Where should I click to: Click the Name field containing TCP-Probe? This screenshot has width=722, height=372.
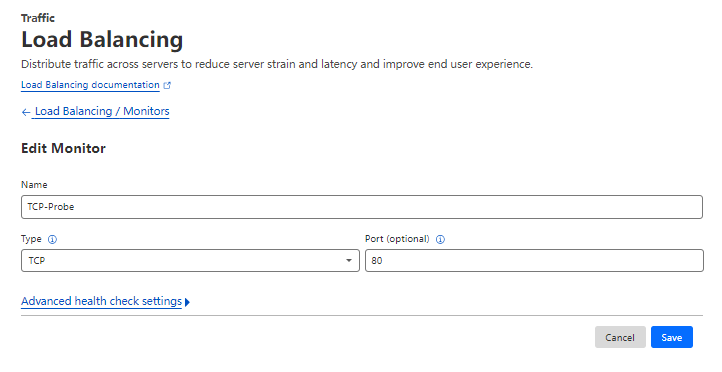tap(361, 207)
